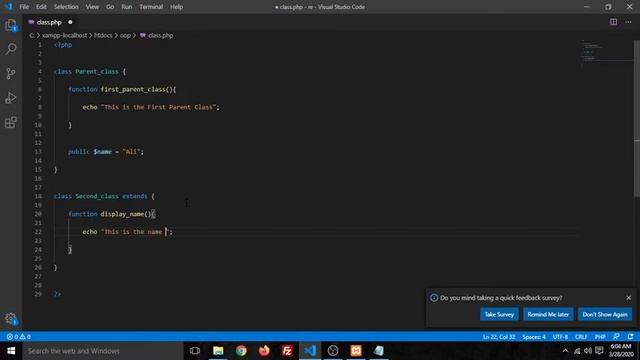
Task: Click the word Parent_class on line 4
Action: (97, 71)
